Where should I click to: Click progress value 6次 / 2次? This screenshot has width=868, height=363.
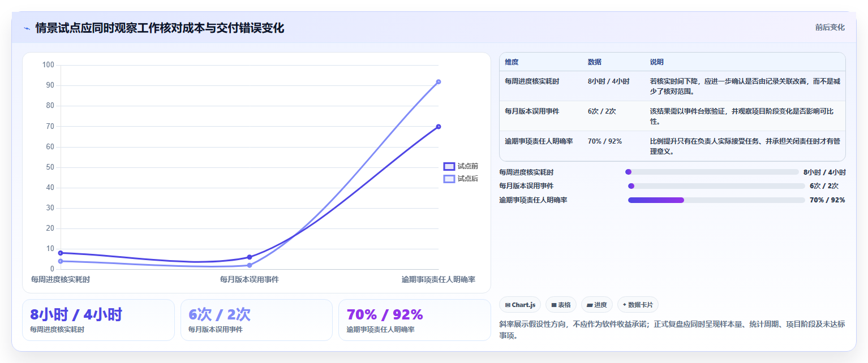click(824, 186)
